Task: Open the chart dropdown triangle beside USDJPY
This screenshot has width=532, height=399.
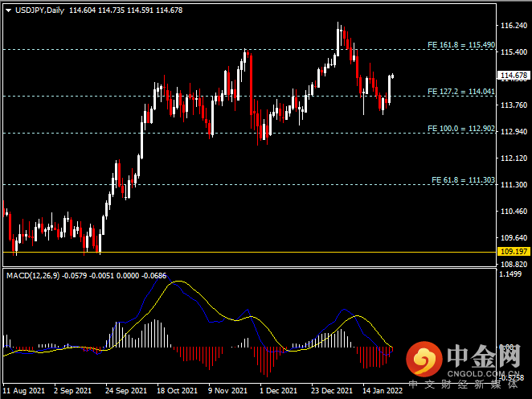Action: [9, 10]
